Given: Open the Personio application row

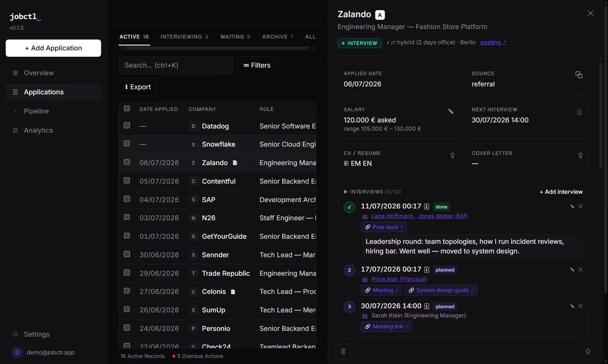Looking at the screenshot, I should click(217, 329).
